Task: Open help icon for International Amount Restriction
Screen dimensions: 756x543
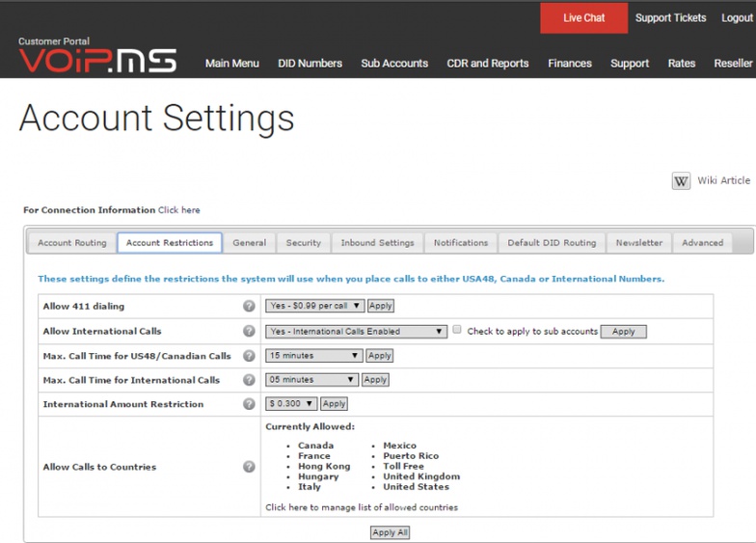Action: click(249, 404)
